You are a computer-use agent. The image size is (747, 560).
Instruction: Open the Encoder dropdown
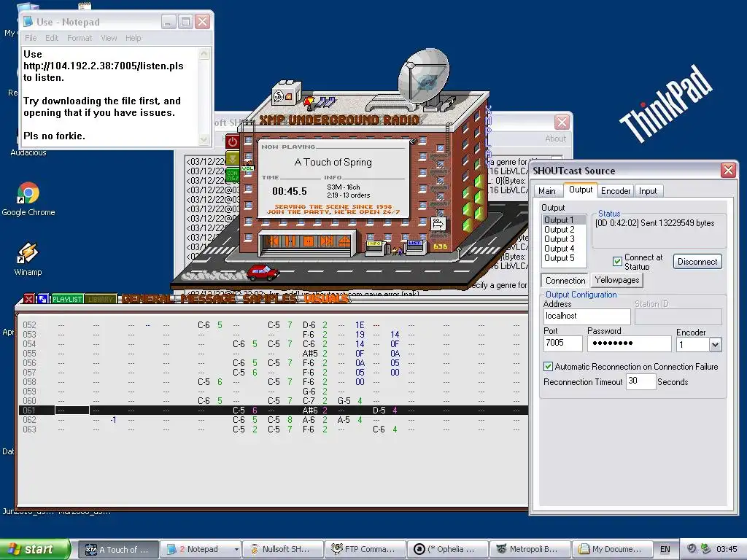pos(715,345)
